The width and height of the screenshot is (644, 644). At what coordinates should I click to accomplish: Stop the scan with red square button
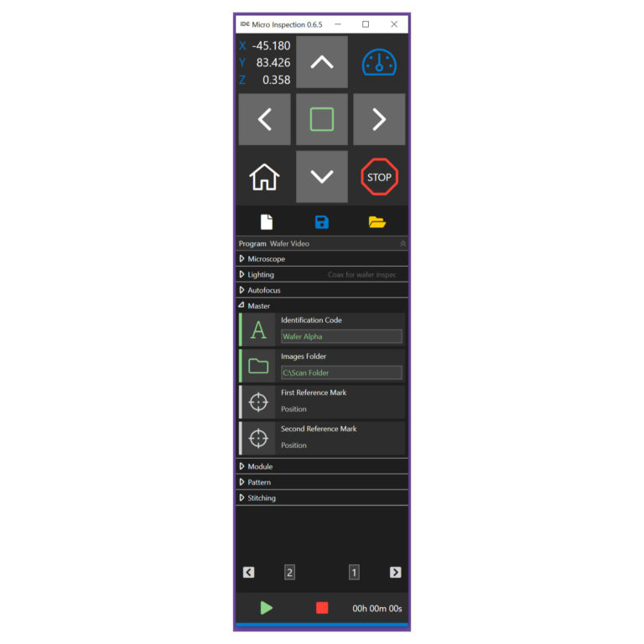pyautogui.click(x=322, y=608)
